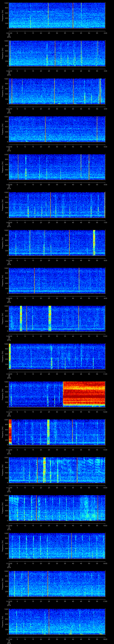The width and height of the screenshot is (114, 644).
Task: Click the Frequency (Hz) axis label of the 9:08:00 spectrogram
Action: pyautogui.click(x=3, y=280)
